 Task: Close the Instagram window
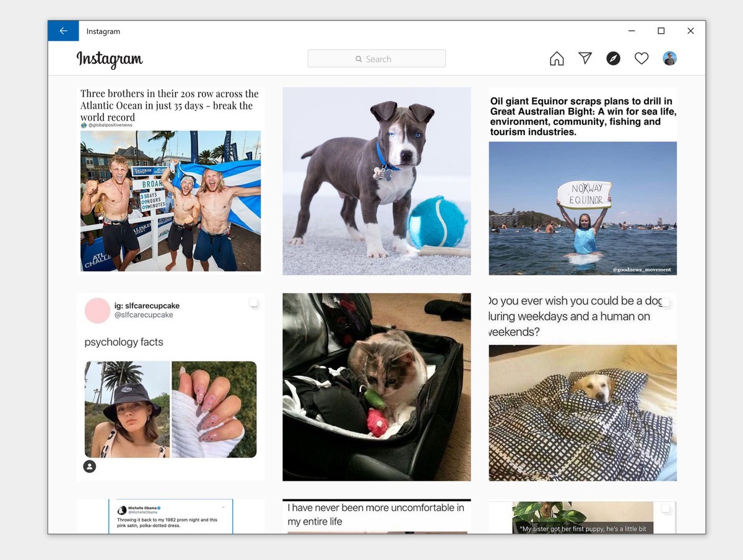point(690,31)
